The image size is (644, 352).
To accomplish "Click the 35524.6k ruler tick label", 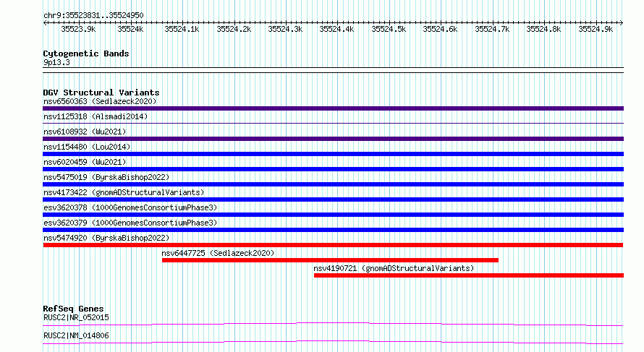I will (x=440, y=29).
